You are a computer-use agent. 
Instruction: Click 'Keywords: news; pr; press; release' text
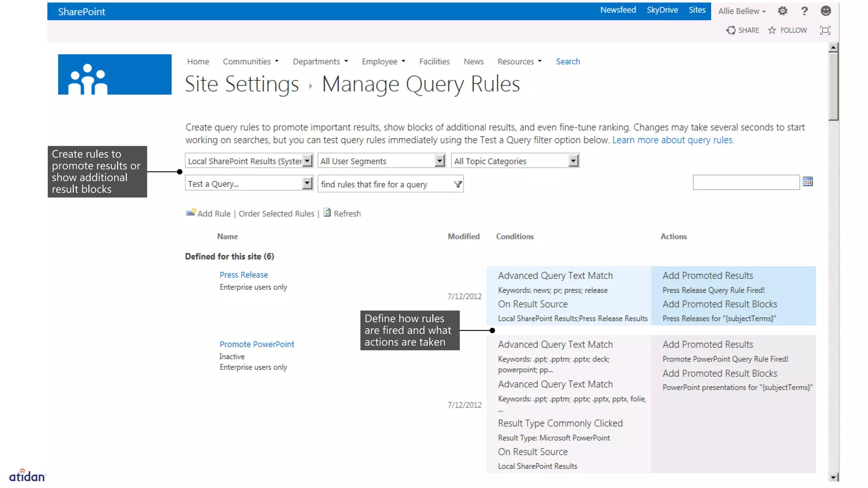click(x=553, y=290)
